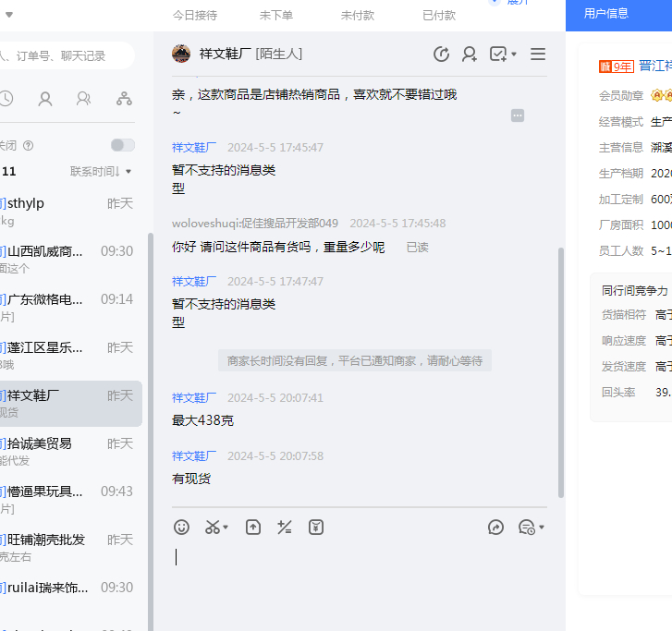Toggle the switch beside the help icon

[x=122, y=145]
